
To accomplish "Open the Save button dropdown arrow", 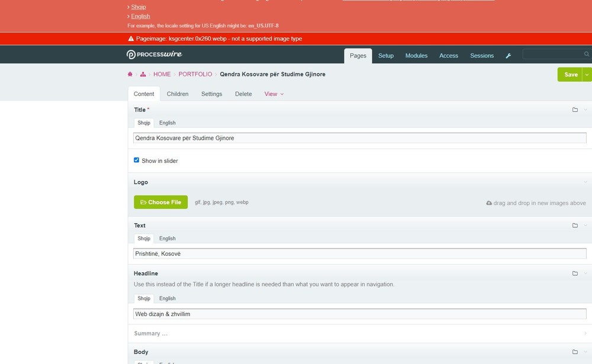I will tap(587, 75).
